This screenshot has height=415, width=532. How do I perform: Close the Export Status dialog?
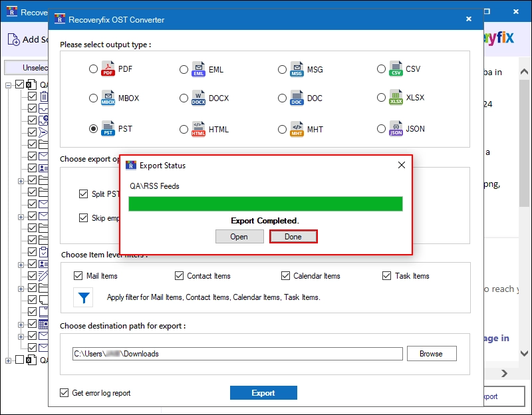tap(402, 165)
